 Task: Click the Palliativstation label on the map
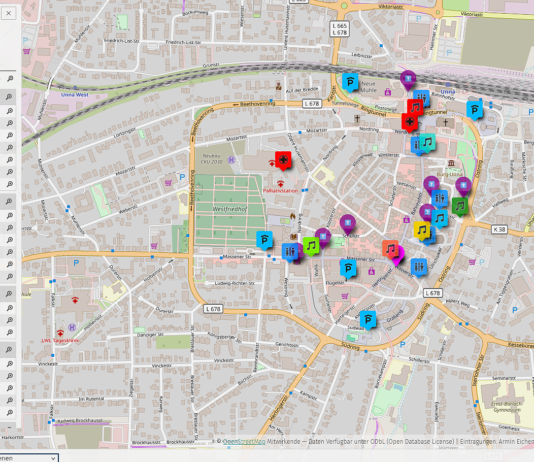[x=280, y=191]
